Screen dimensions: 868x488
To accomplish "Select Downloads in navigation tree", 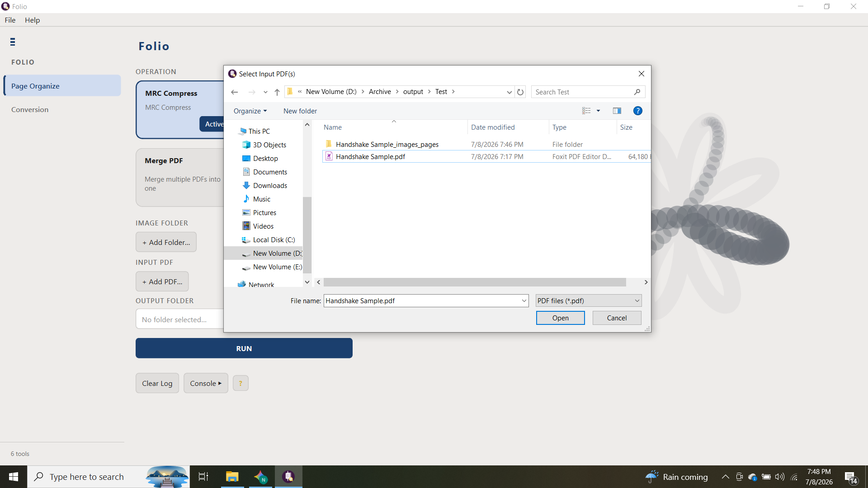I will point(270,185).
